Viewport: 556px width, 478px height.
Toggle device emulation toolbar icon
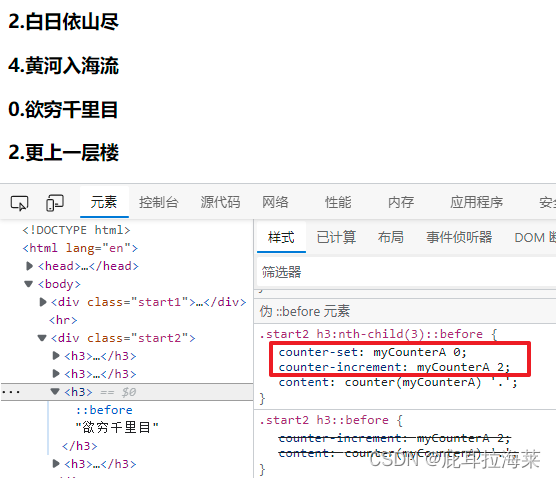[55, 203]
